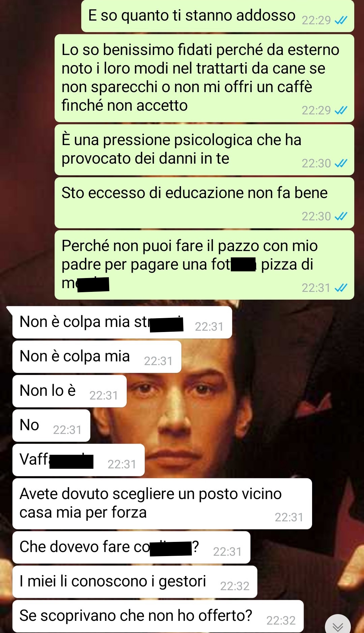The height and width of the screenshot is (633, 364).
Task: Select the 'Lo so benissimo fidati' message bubble
Action: (204, 78)
